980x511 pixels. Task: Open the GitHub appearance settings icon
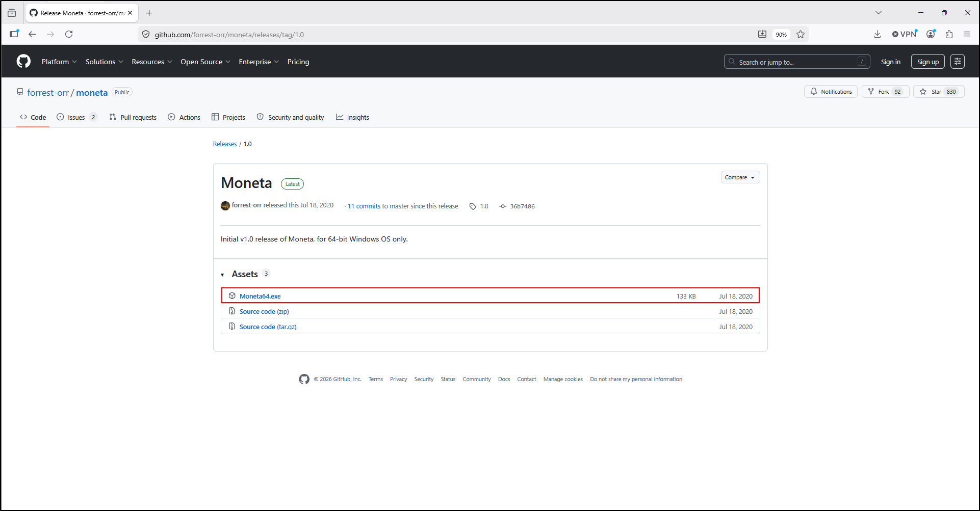pos(958,62)
